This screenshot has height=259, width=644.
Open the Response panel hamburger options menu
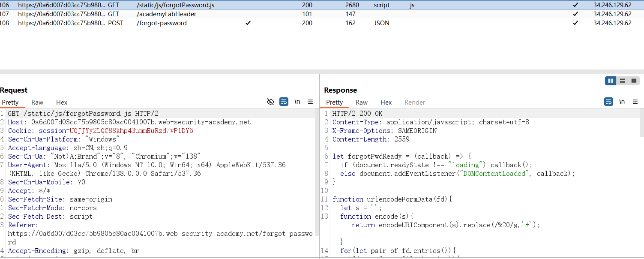(x=635, y=102)
